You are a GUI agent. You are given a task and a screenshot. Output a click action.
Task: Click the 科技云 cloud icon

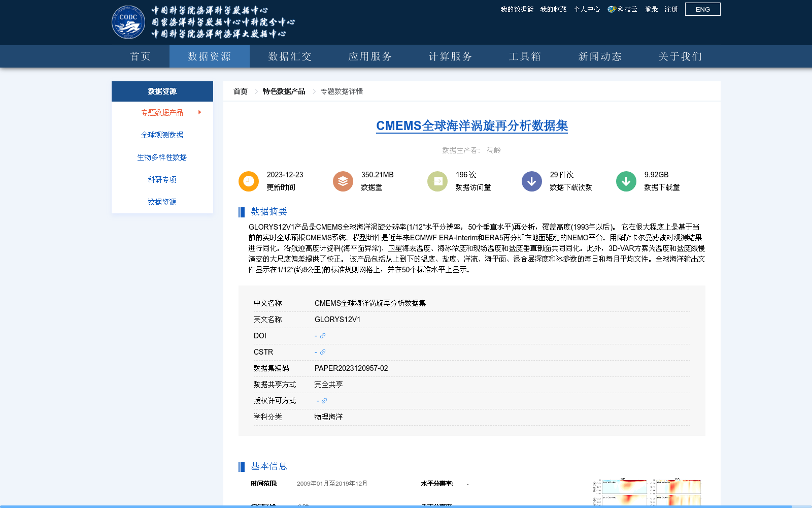(x=612, y=9)
